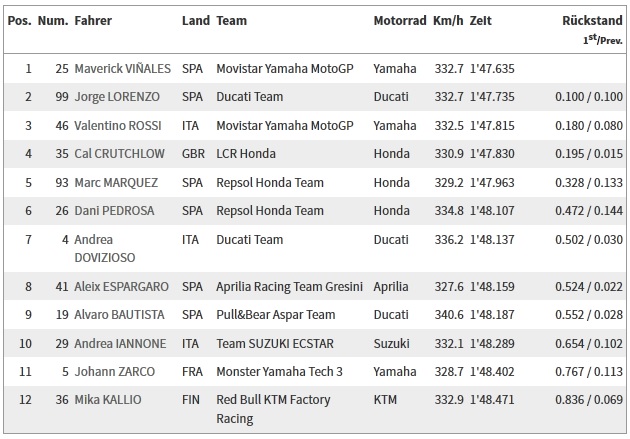Click the Fahrer column header
The image size is (630, 439).
[x=93, y=20]
